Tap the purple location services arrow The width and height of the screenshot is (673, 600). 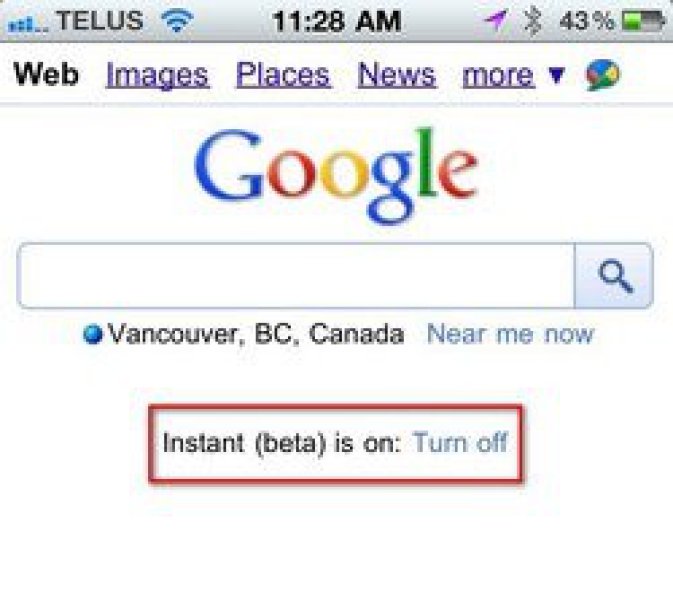tap(496, 20)
